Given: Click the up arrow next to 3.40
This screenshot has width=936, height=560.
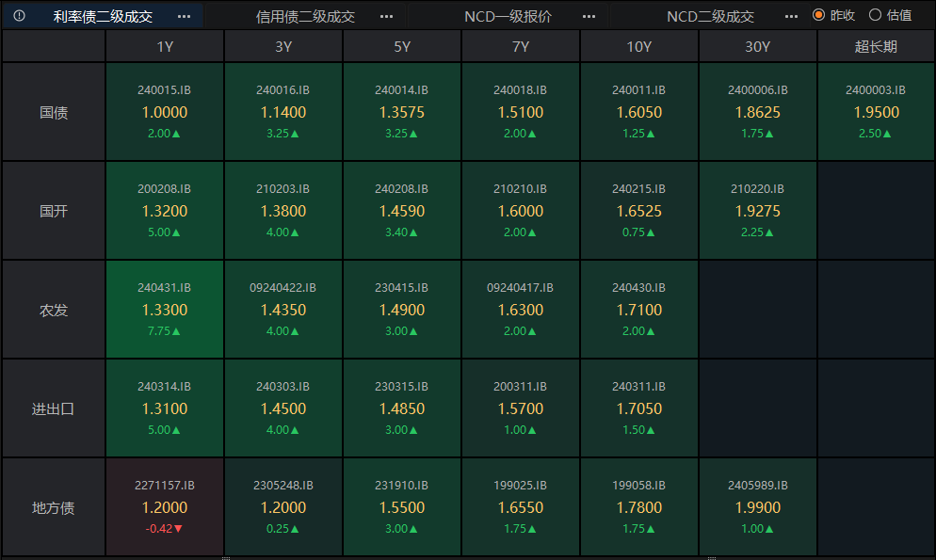Looking at the screenshot, I should (413, 232).
